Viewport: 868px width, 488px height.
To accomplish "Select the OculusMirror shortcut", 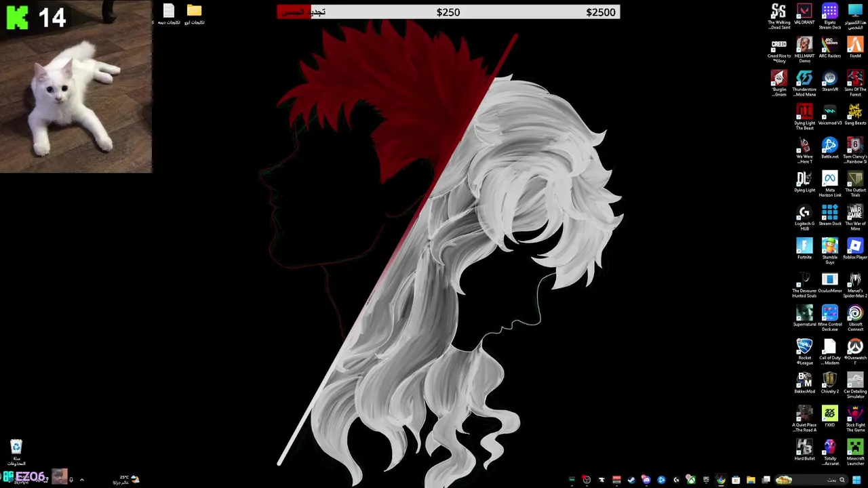I will [x=830, y=283].
